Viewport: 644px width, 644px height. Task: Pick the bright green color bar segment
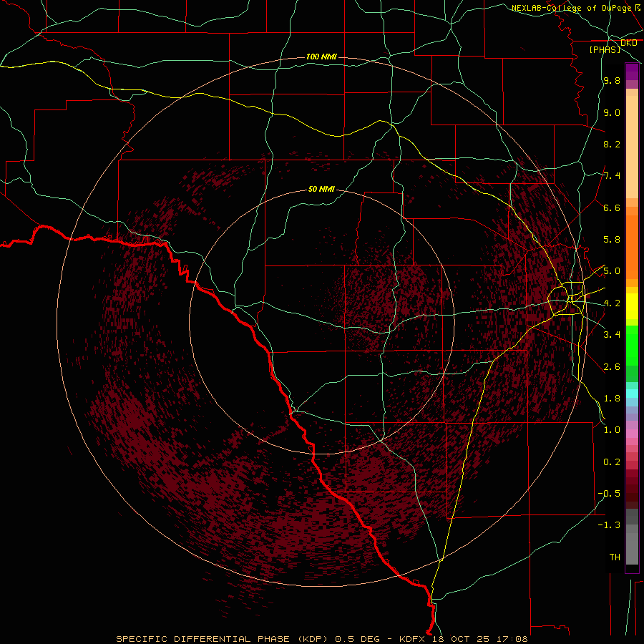coord(632,346)
